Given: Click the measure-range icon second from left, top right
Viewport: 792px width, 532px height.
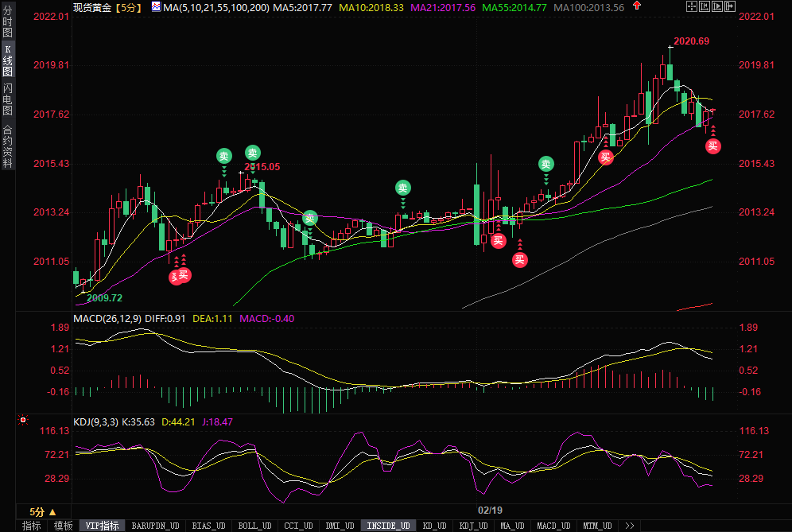Looking at the screenshot, I should click(x=704, y=6).
